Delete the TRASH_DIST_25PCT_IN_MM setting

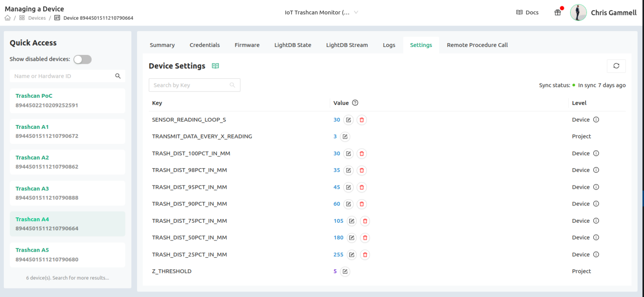tap(365, 255)
